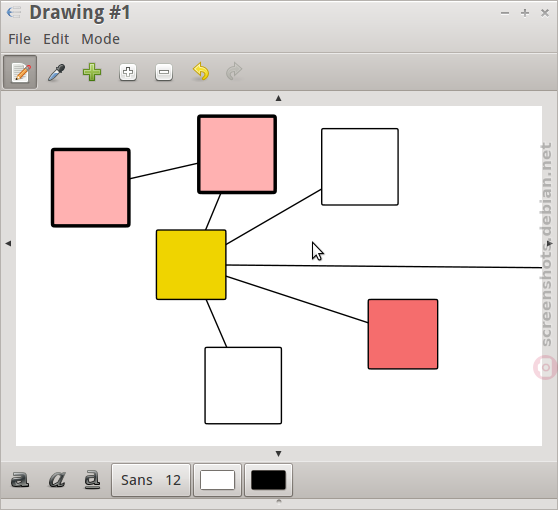Image resolution: width=558 pixels, height=510 pixels.
Task: Open the Edit menu
Action: tap(56, 39)
